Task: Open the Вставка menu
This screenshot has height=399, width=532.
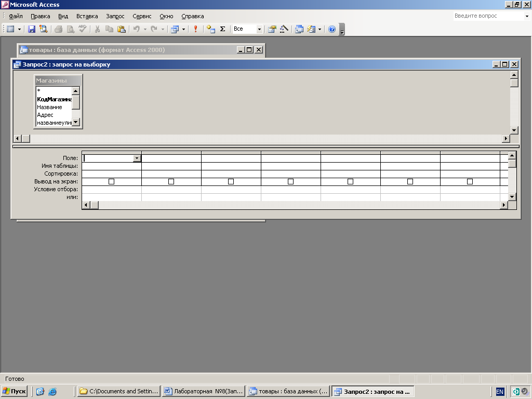Action: (x=87, y=16)
